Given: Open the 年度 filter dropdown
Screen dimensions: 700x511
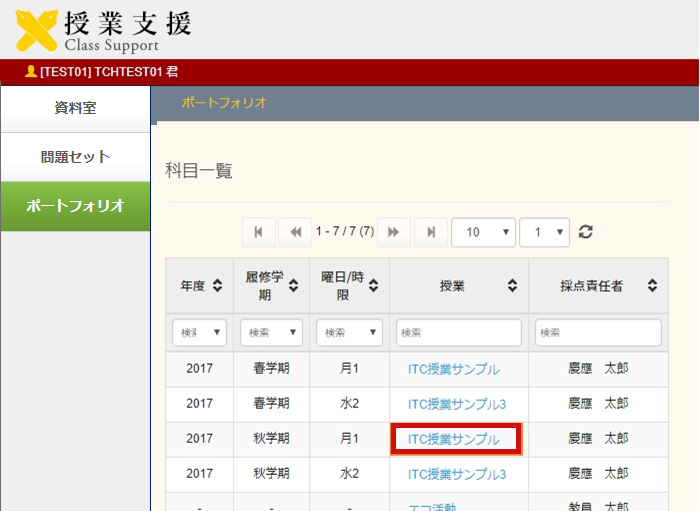Looking at the screenshot, I should pyautogui.click(x=199, y=332).
